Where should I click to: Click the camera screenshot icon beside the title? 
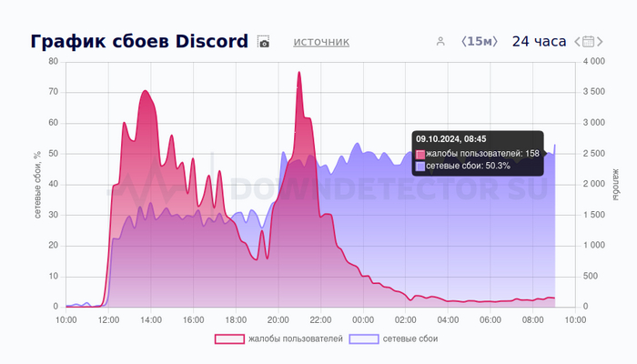[x=263, y=42]
